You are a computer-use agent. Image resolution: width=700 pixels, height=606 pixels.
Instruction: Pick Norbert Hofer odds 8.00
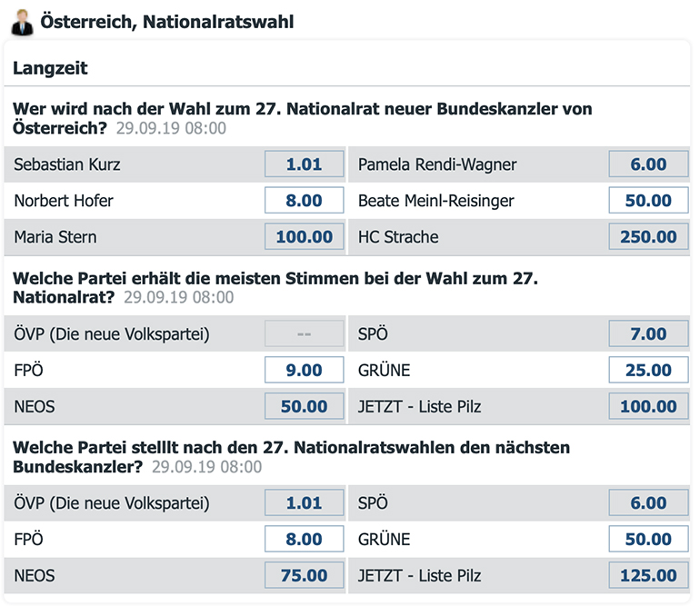tap(304, 201)
